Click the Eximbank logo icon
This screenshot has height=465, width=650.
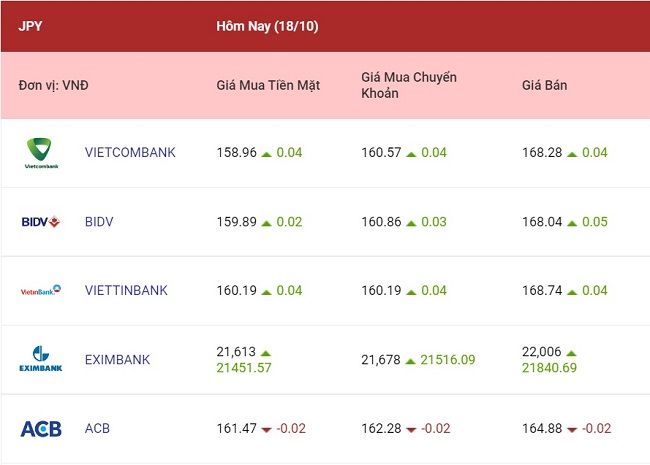click(41, 359)
